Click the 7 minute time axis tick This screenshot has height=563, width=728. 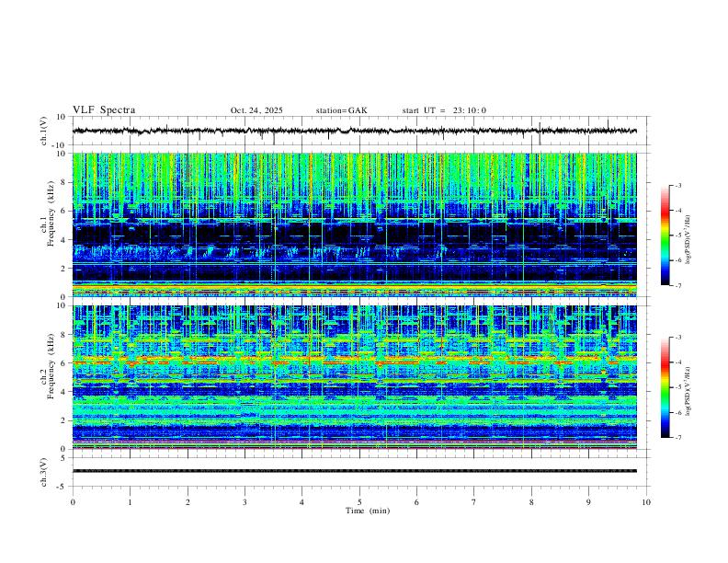pos(473,502)
